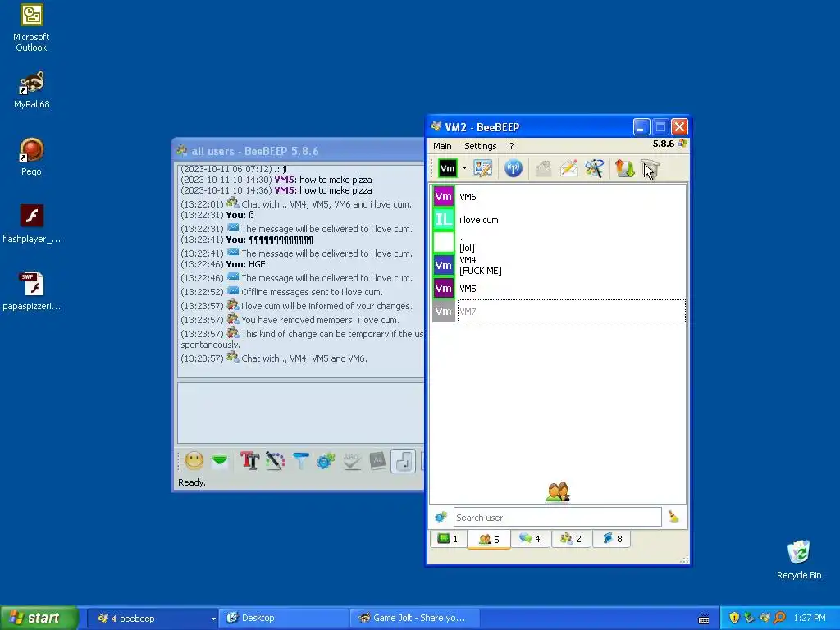Click the user list settings gear beside search
This screenshot has height=630, width=840.
click(x=441, y=517)
